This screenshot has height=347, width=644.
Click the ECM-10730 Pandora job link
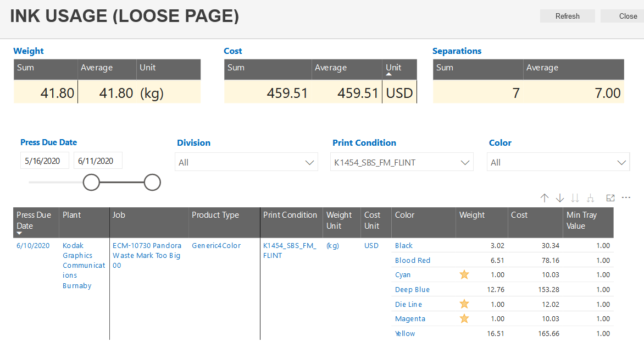point(147,255)
